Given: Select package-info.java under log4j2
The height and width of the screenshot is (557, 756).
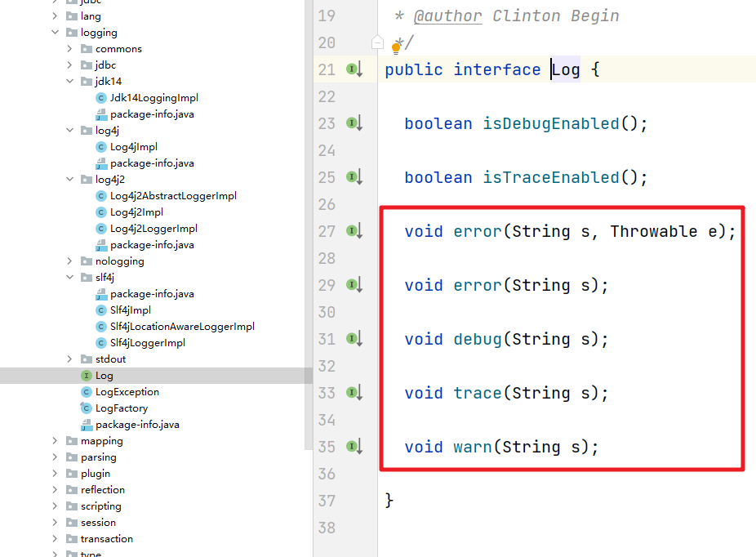Looking at the screenshot, I should 152,245.
